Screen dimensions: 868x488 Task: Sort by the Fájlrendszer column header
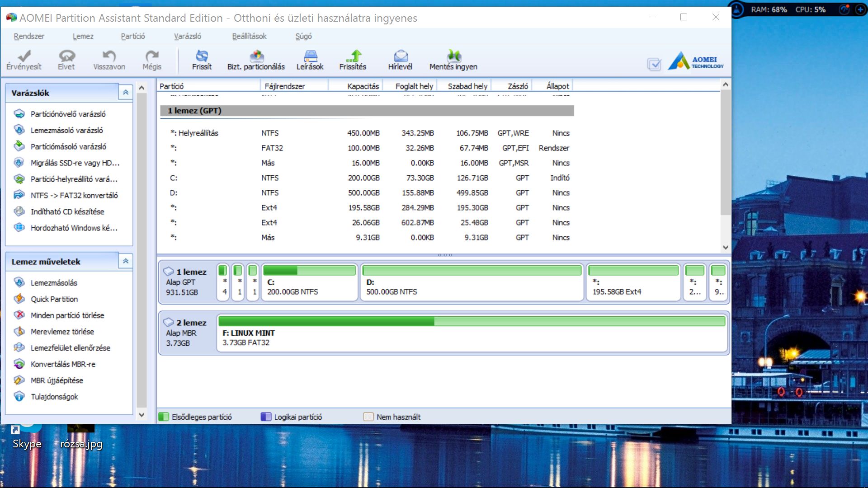click(294, 86)
